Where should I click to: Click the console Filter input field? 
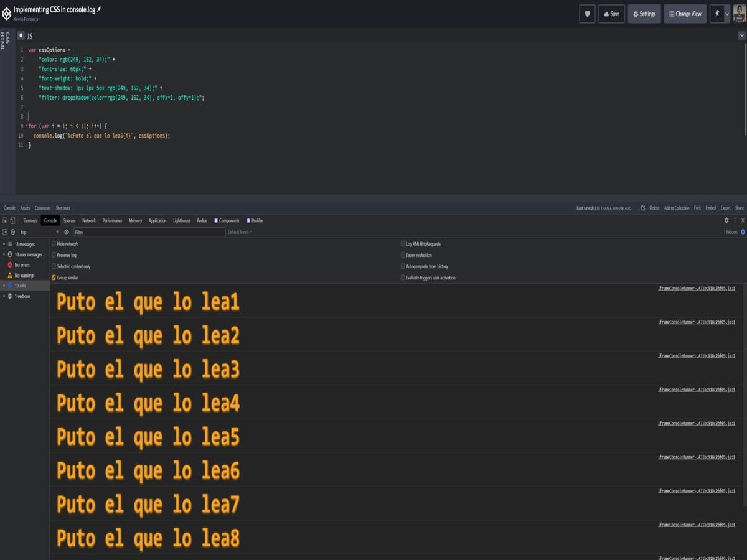coord(149,232)
